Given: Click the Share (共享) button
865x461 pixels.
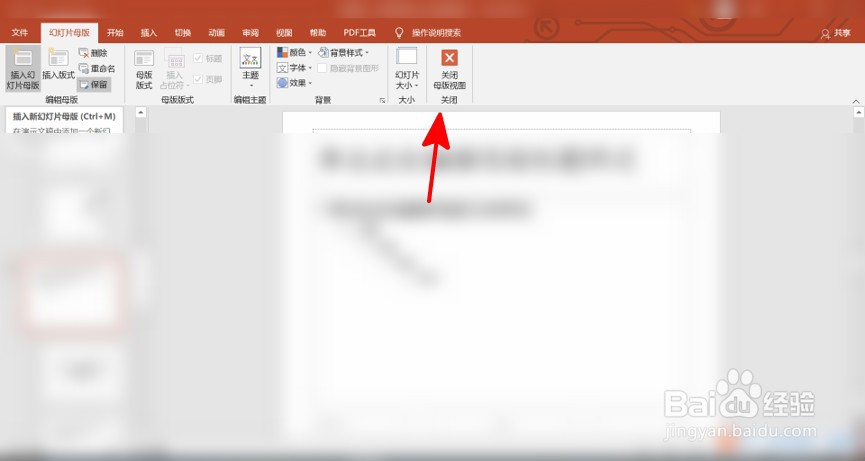Looking at the screenshot, I should tap(836, 34).
